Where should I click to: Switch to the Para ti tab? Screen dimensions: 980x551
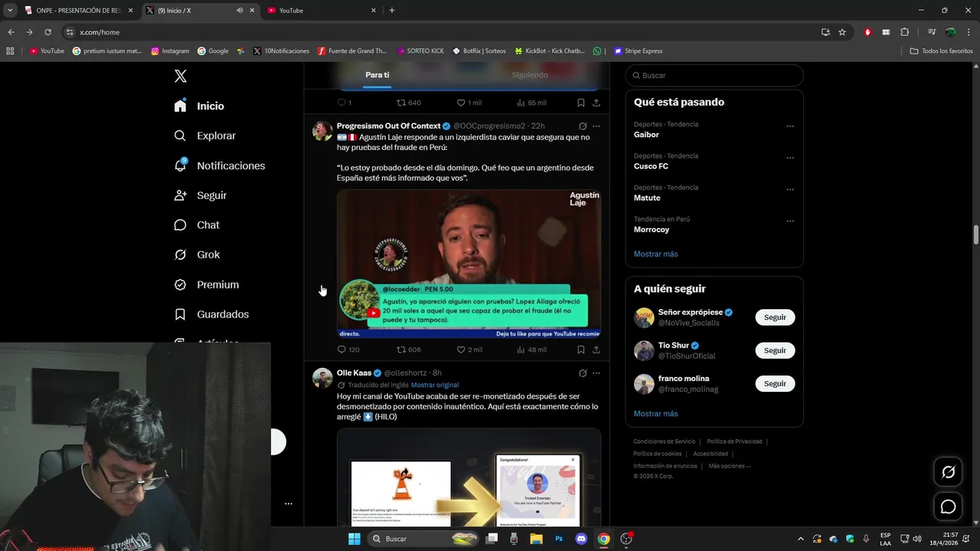[x=377, y=75]
